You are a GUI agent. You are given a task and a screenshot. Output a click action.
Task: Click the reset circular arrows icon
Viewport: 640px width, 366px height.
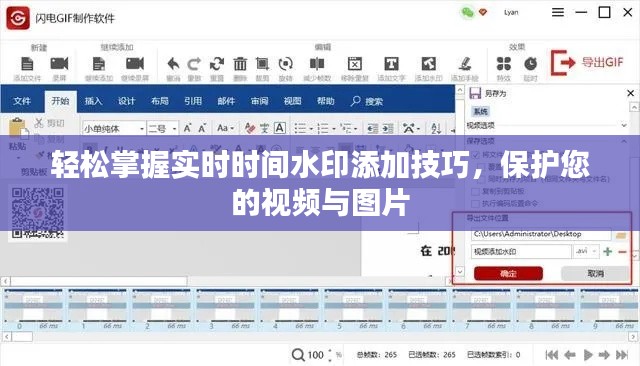tap(217, 64)
